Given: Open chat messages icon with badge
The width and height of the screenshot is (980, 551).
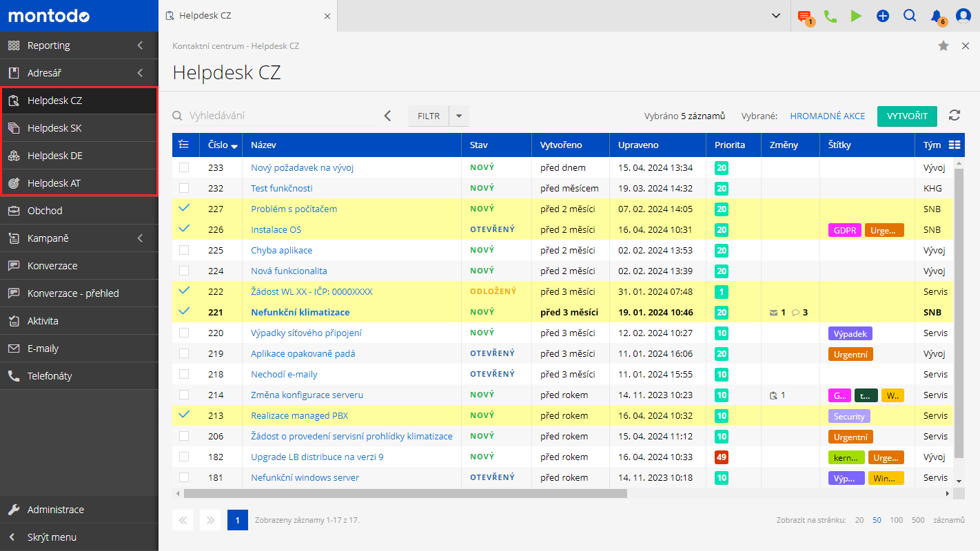Looking at the screenshot, I should tap(804, 16).
